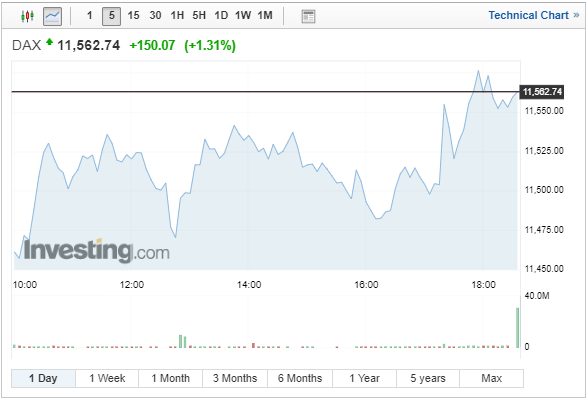
Task: Display the 5 years range
Action: [428, 378]
